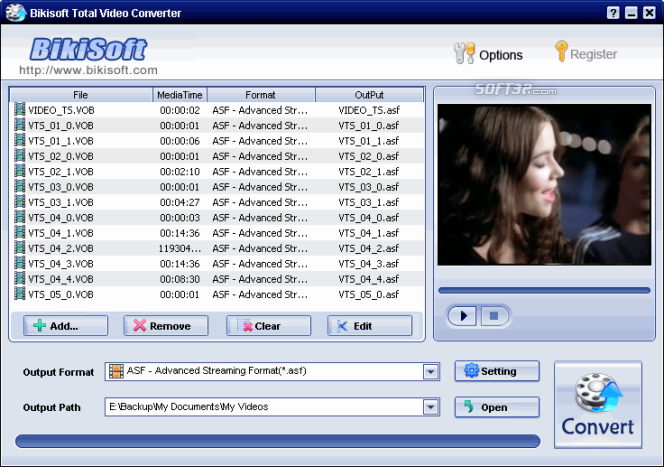Sort by the File column header
Image resolution: width=664 pixels, height=467 pixels.
(x=80, y=95)
